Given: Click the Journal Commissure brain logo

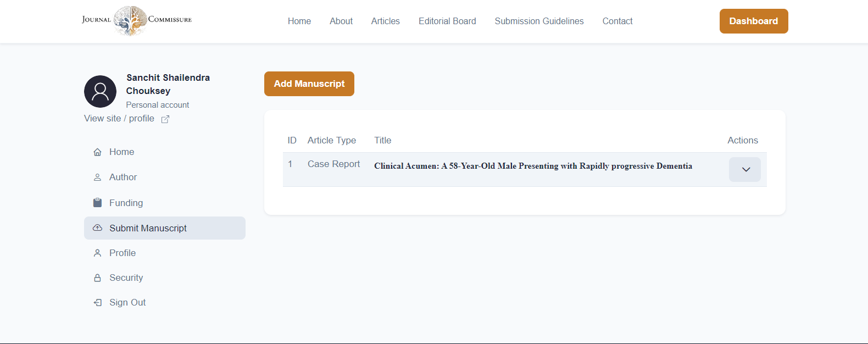Looking at the screenshot, I should point(131,20).
